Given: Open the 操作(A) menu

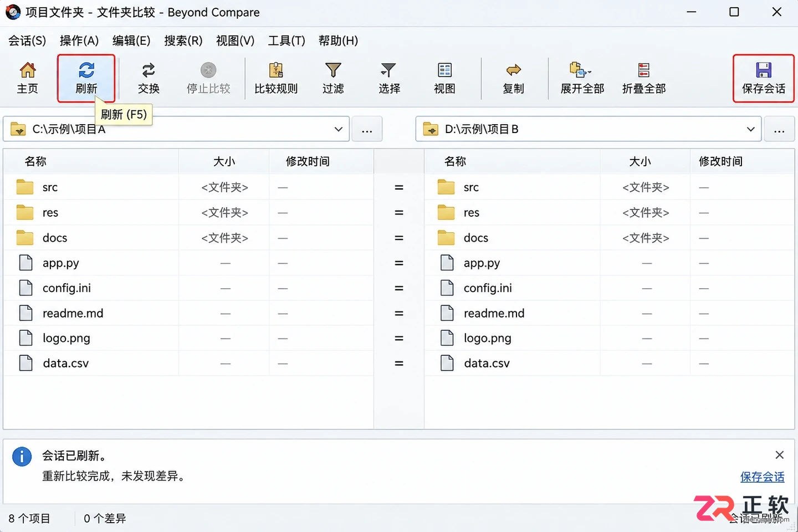Looking at the screenshot, I should [x=79, y=40].
